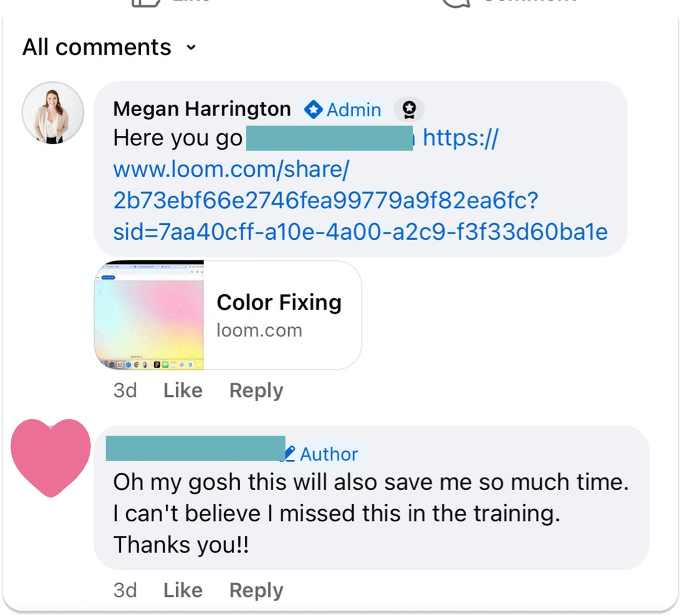Like Megan Harrington's comment
Viewport: 681px width, 616px height.
[183, 390]
